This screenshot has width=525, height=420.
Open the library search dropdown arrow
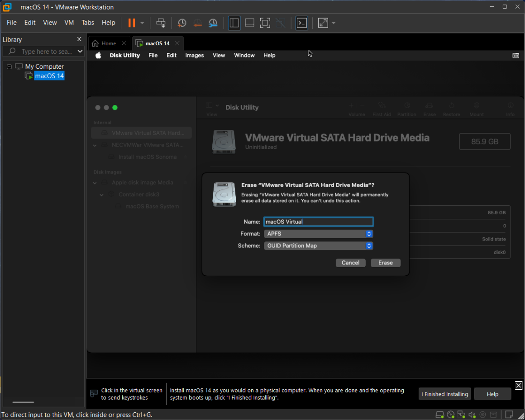80,52
